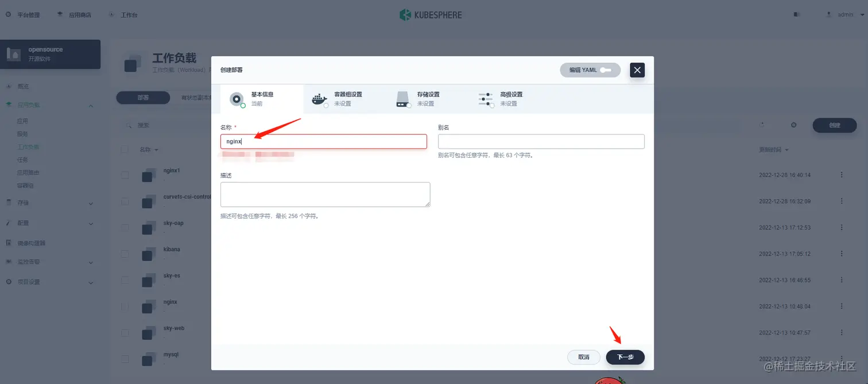Open more-actions menu for 16:46:55 row

tap(842, 280)
